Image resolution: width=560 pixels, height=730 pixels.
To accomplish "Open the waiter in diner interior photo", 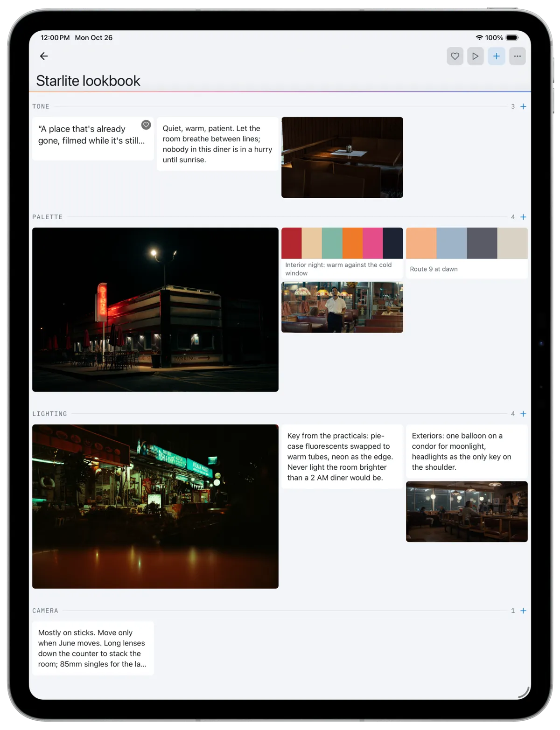I will pyautogui.click(x=342, y=307).
